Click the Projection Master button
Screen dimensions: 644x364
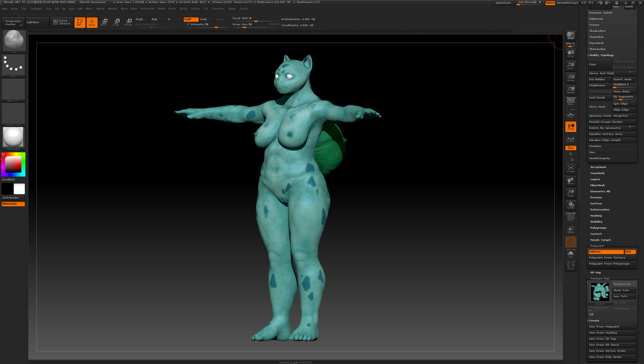(13, 22)
